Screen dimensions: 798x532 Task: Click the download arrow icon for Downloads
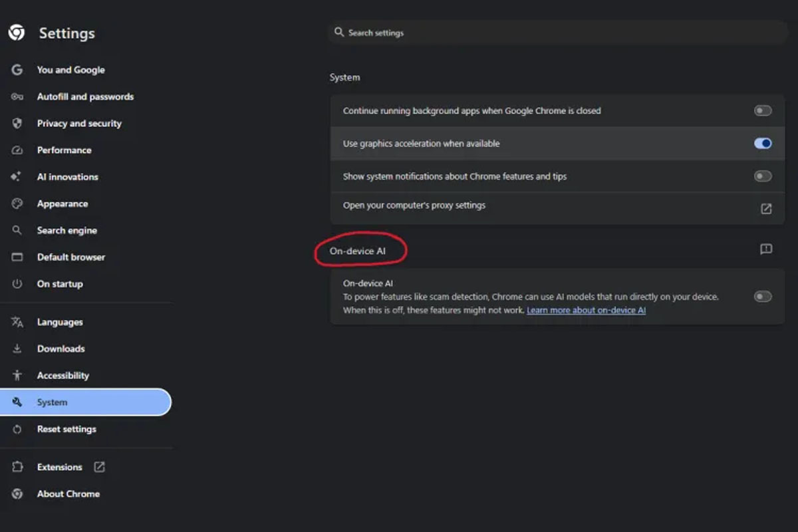point(17,348)
